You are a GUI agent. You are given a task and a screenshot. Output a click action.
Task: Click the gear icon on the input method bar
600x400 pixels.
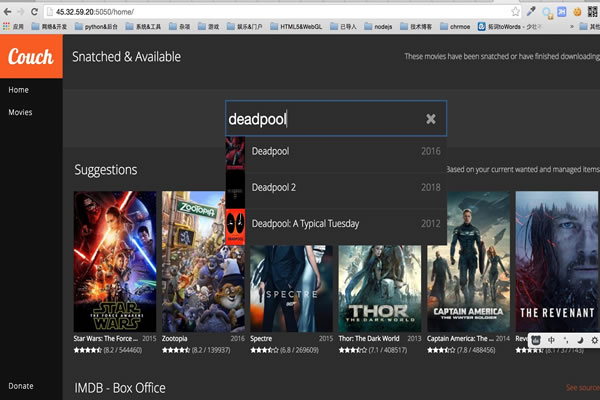coord(593,341)
